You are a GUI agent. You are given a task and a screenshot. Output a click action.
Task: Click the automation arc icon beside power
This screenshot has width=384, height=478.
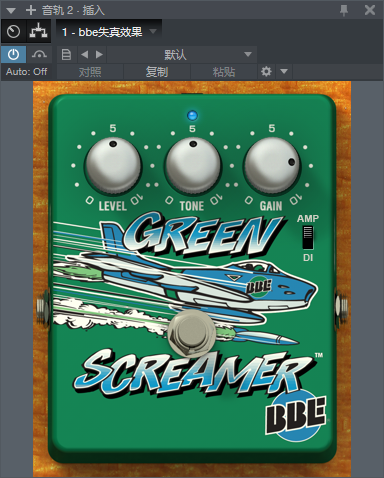click(39, 54)
